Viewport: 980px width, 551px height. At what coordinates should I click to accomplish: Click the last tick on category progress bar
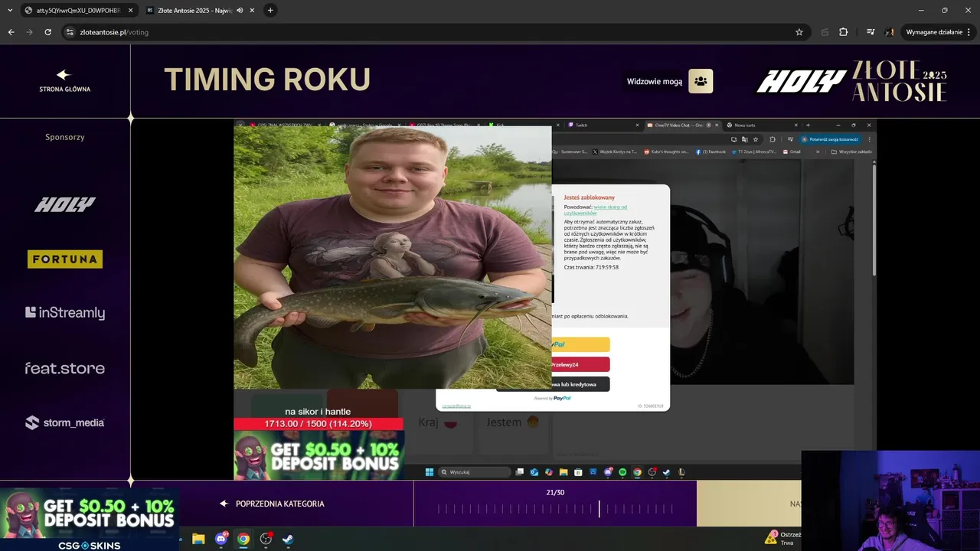(x=672, y=508)
